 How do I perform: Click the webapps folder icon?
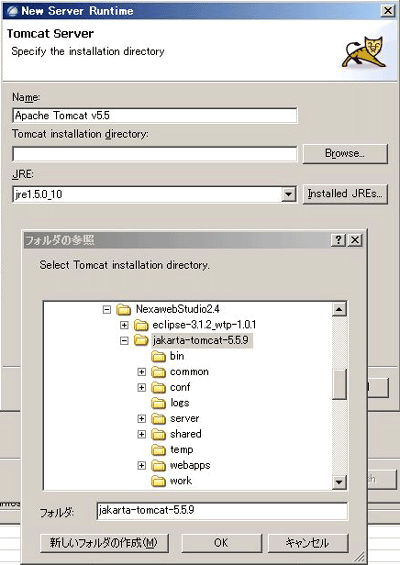point(158,466)
